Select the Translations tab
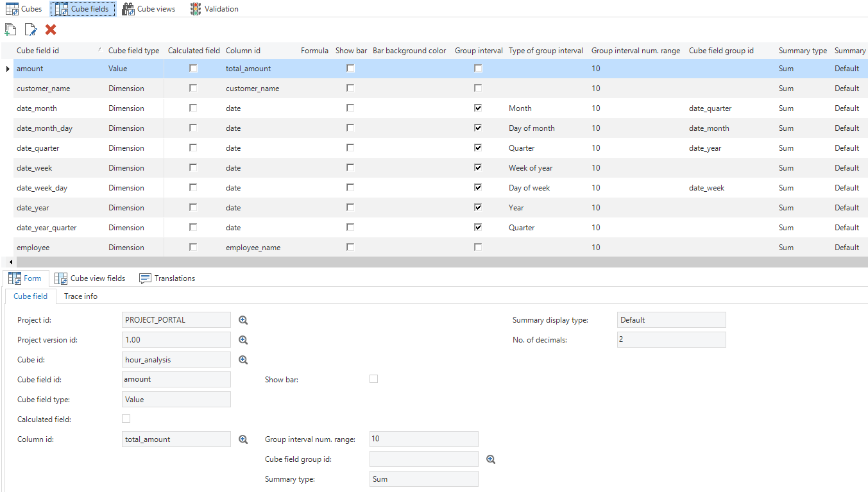The image size is (868, 492). click(167, 278)
